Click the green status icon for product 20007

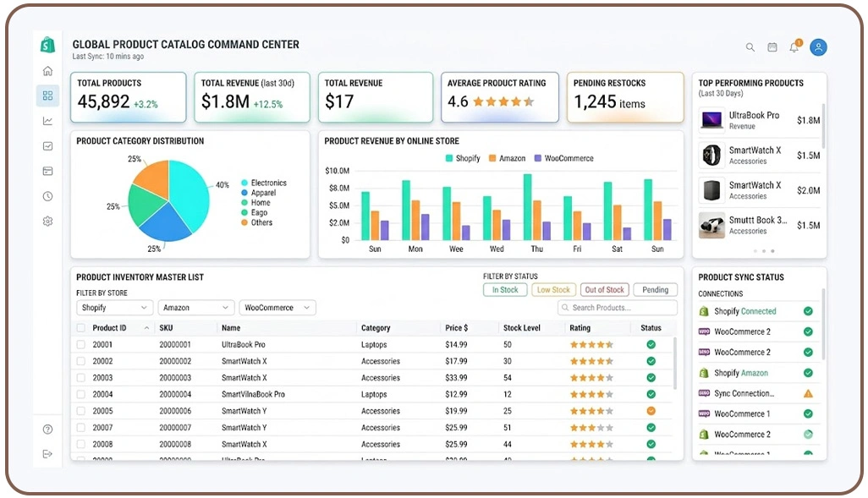point(651,427)
